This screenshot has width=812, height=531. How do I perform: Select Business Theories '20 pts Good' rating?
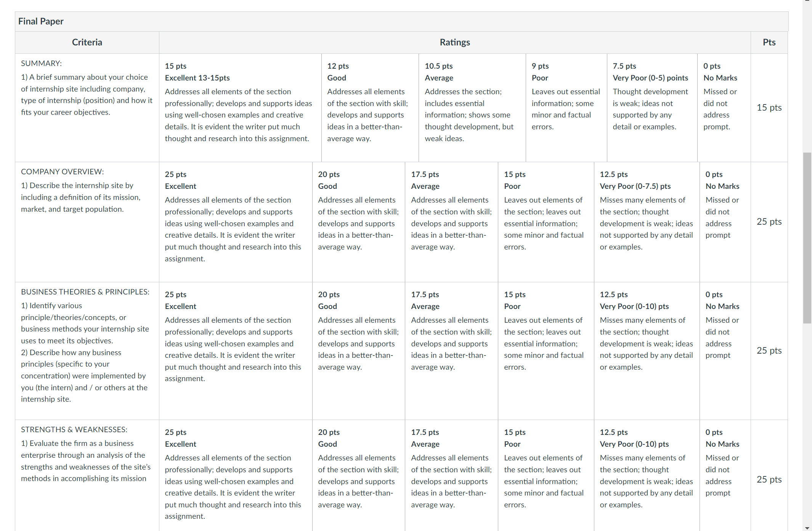[x=359, y=351]
